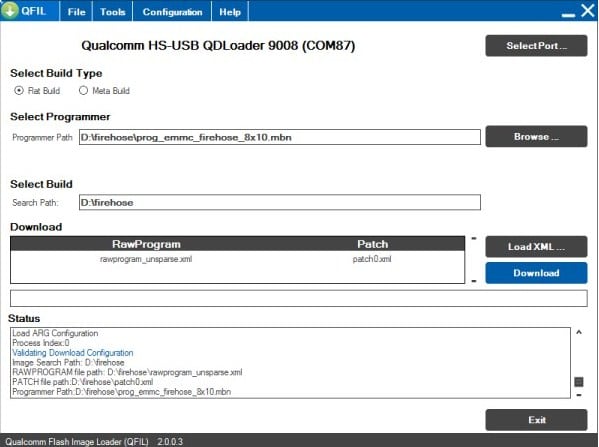Click the Search Path input field
The width and height of the screenshot is (599, 447).
coord(280,202)
